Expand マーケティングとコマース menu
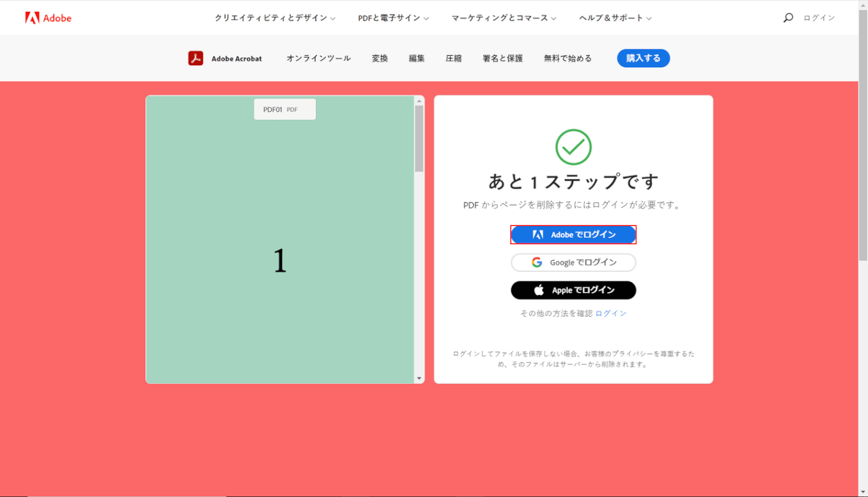Screen dimensions: 868x497 coord(504,18)
